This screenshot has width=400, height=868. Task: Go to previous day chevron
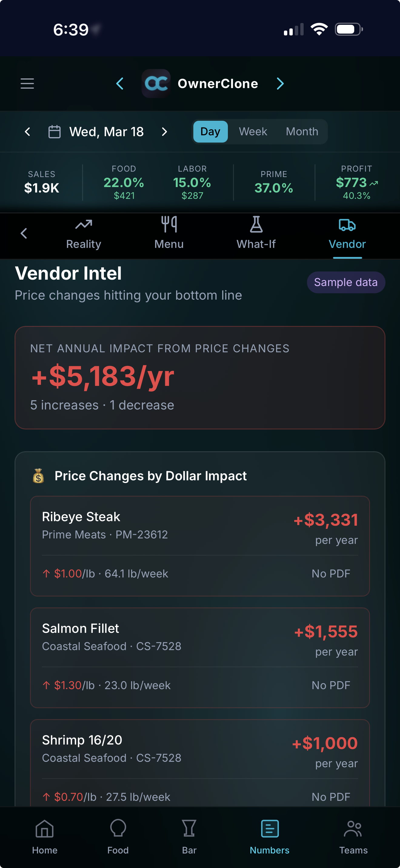click(x=28, y=132)
